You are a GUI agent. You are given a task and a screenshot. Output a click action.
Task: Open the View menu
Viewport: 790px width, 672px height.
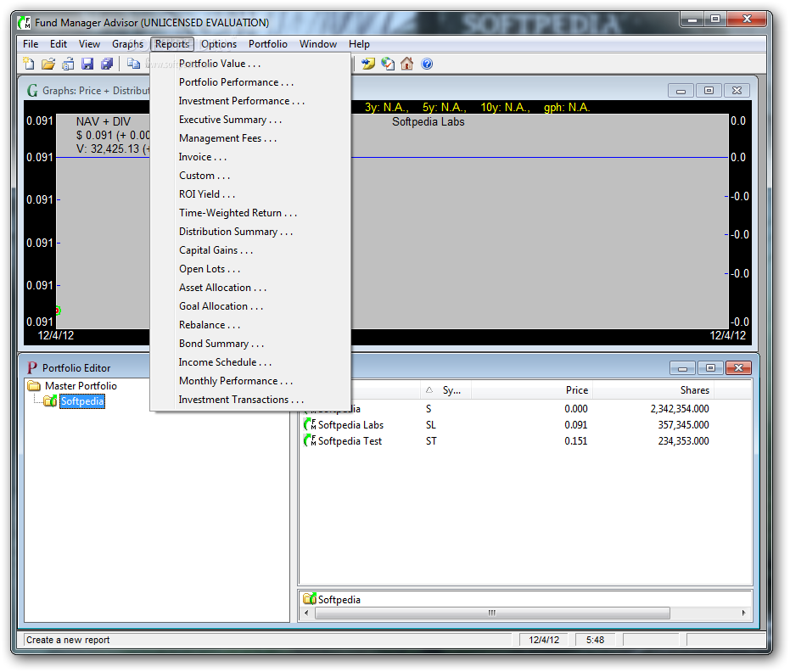click(x=89, y=44)
